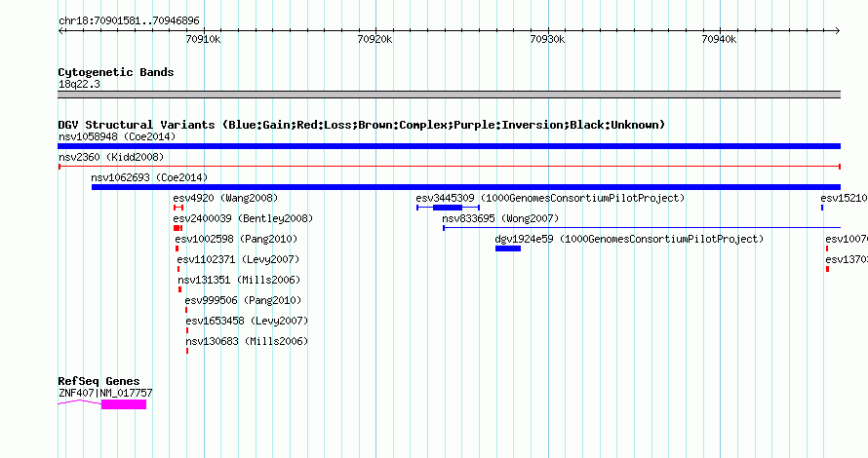Click the 70910k ruler position label
This screenshot has width=868, height=458.
click(x=203, y=39)
